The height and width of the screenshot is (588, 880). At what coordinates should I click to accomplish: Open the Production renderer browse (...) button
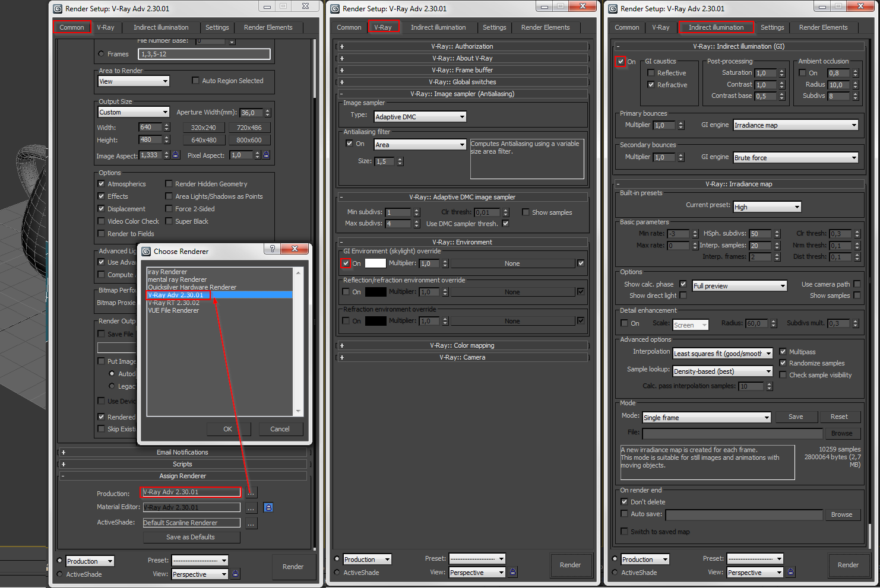click(251, 492)
